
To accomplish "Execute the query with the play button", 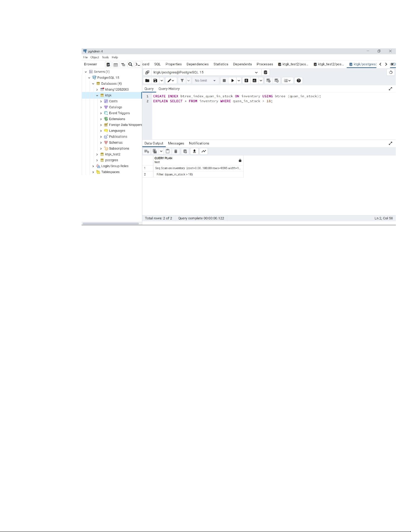I will pyautogui.click(x=233, y=81).
